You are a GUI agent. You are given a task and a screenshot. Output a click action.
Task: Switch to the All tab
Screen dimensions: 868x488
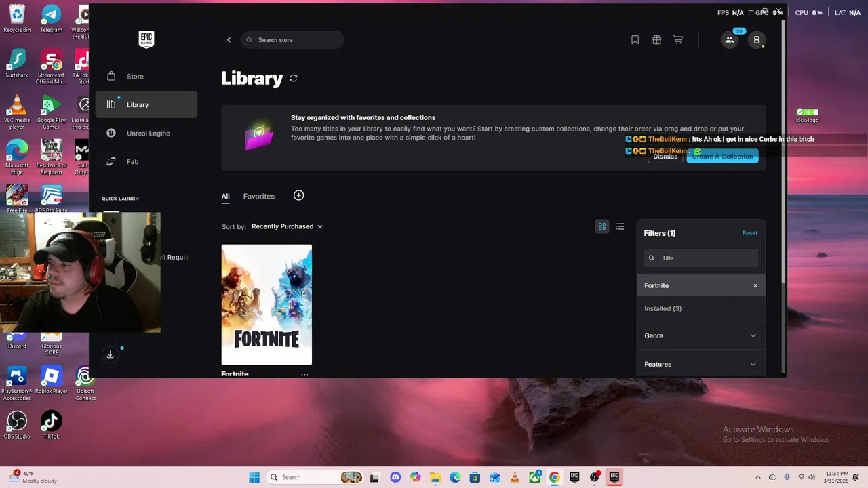[226, 197]
